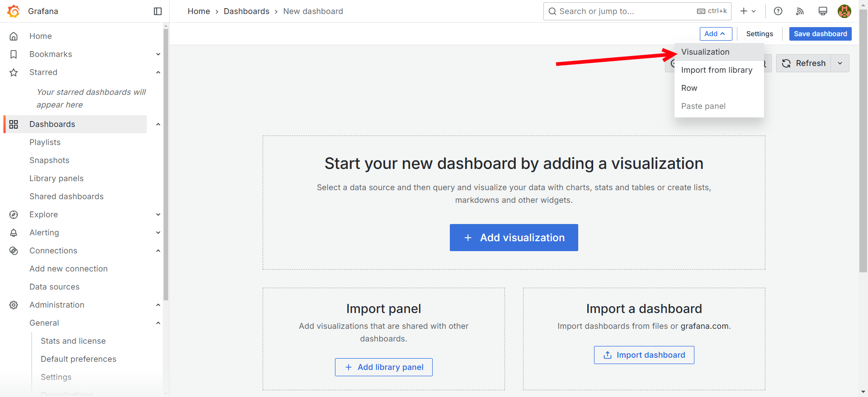
Task: Click Add library panel button
Action: point(383,367)
